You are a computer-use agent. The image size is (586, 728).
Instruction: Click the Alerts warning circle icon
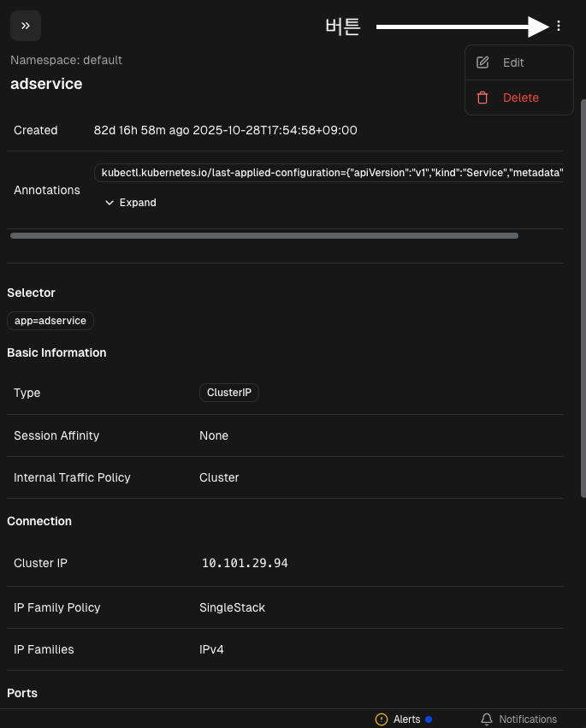[x=382, y=719]
